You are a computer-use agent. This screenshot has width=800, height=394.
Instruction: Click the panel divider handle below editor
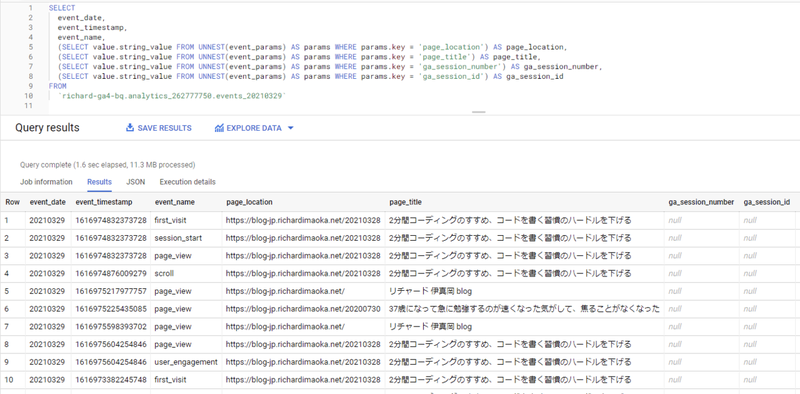point(479,111)
